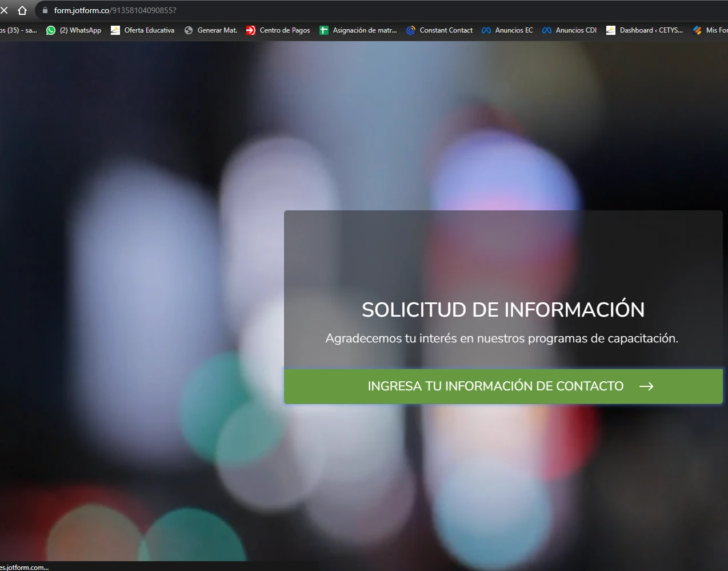Click the SOLICITUD DE INFORMACIÓN heading panel
Screen dimensions: 728x571
click(503, 309)
